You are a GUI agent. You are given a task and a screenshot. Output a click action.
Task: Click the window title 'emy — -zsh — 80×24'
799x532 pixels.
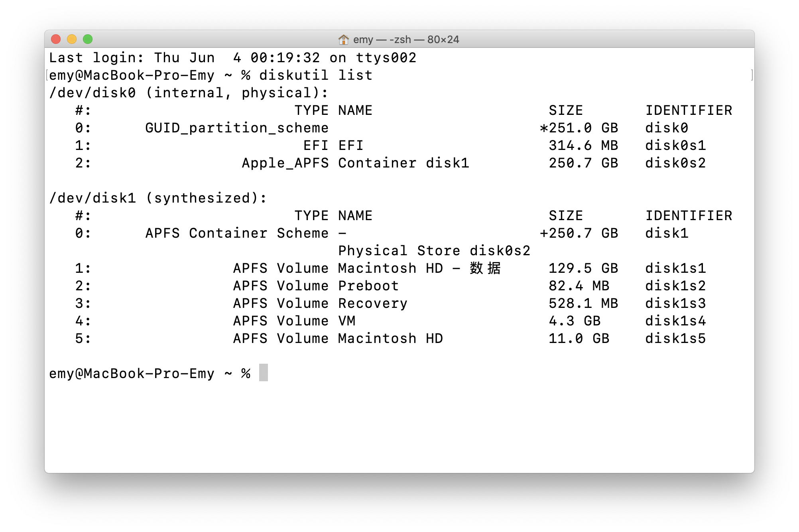(x=406, y=39)
